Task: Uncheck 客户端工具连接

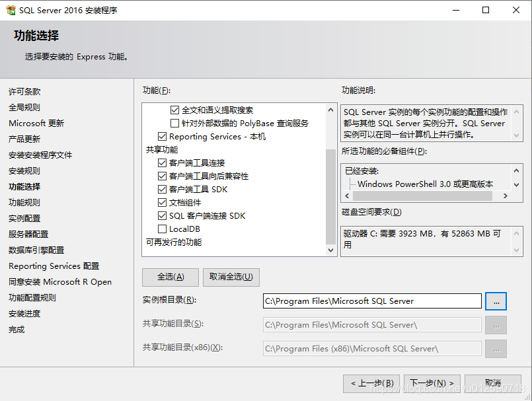Action: [x=163, y=163]
